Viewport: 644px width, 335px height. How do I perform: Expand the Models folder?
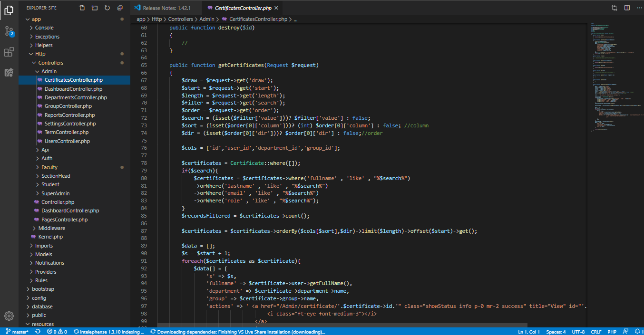74,254
